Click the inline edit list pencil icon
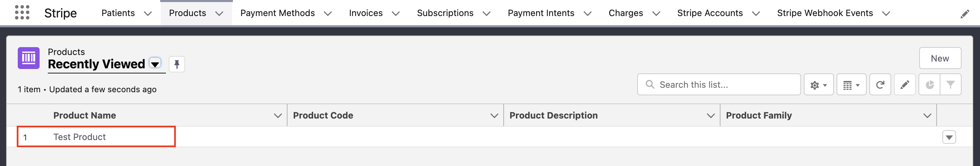 point(904,84)
